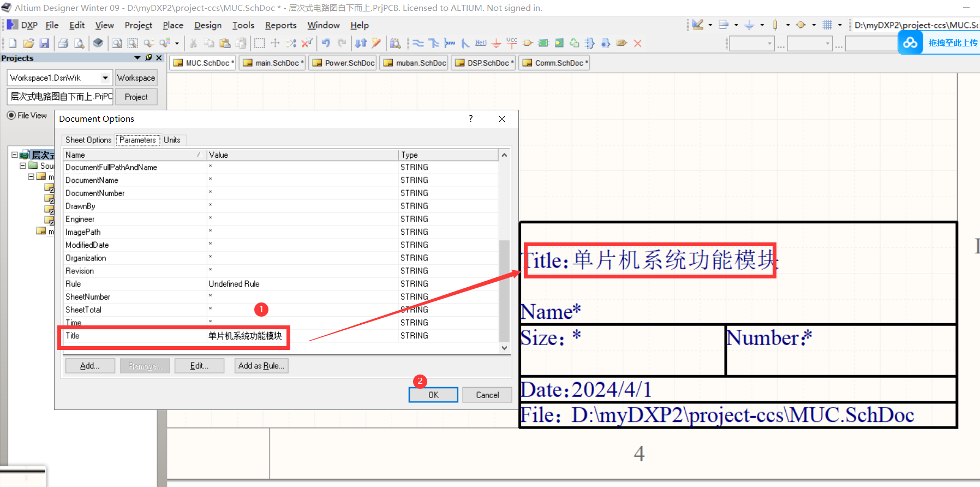Click the Add as Rule... button
Image resolution: width=980 pixels, height=487 pixels.
[261, 366]
